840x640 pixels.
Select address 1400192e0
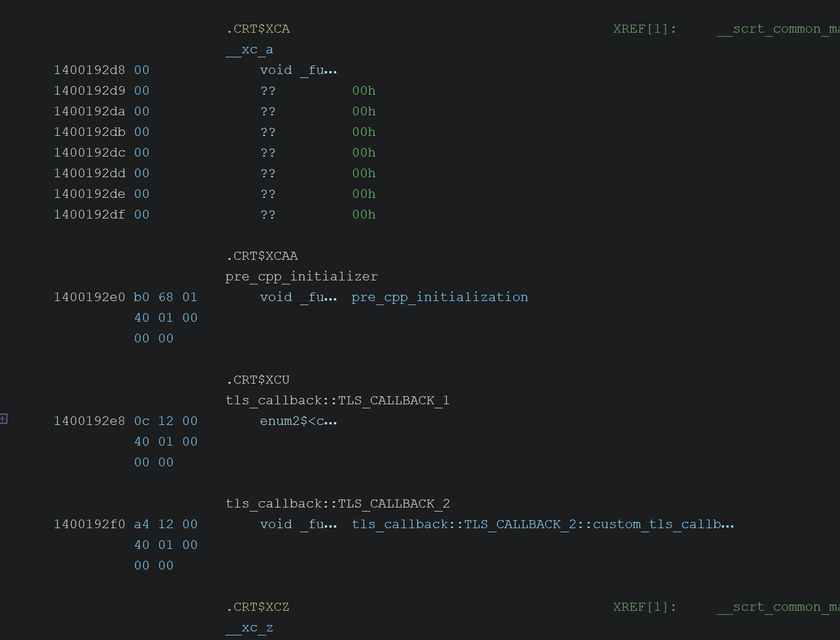click(x=90, y=297)
